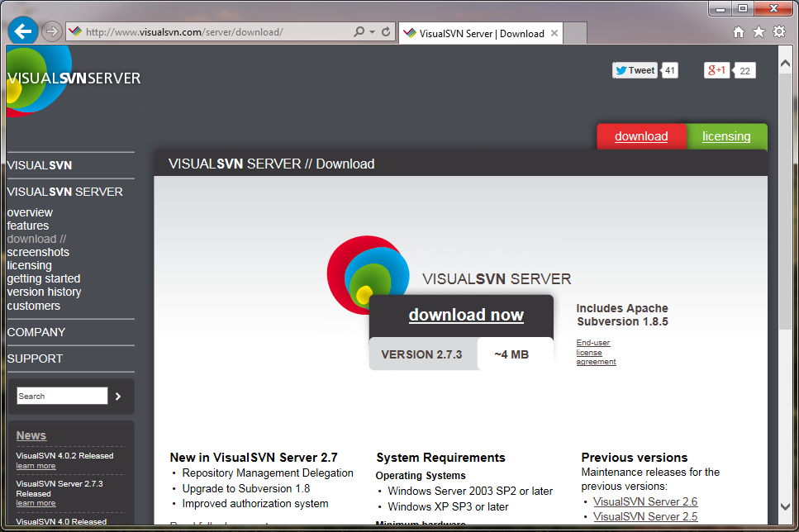Open the getting started sidebar link
799x532 pixels.
[44, 278]
